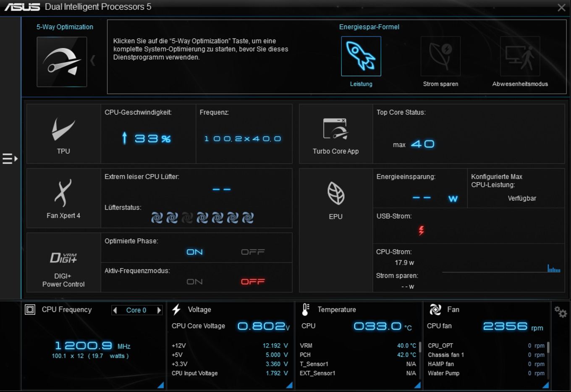The height and width of the screenshot is (392, 571).
Task: Expand the left side menu
Action: click(10, 159)
